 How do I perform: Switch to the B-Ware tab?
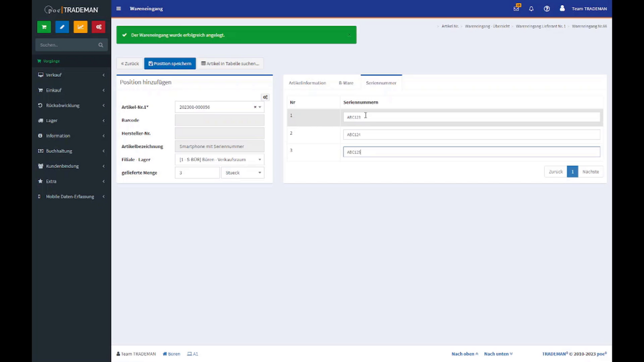coord(346,83)
